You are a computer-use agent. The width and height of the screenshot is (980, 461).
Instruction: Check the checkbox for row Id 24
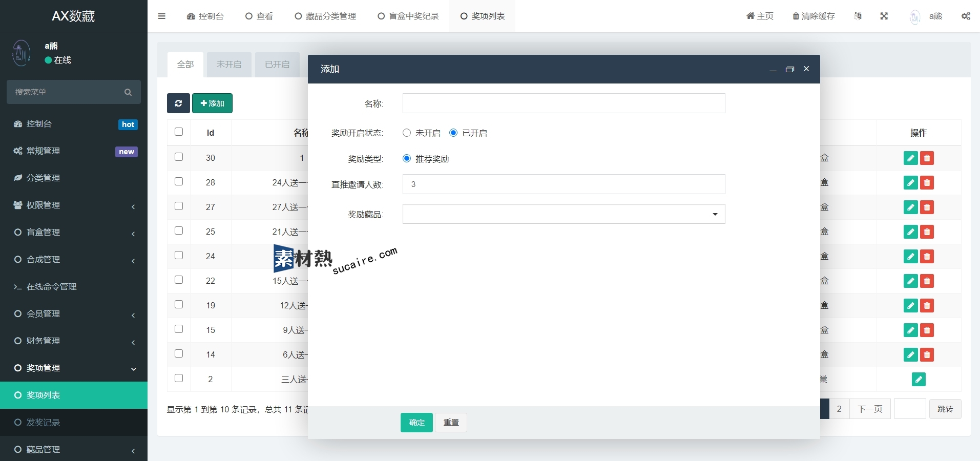pyautogui.click(x=179, y=255)
